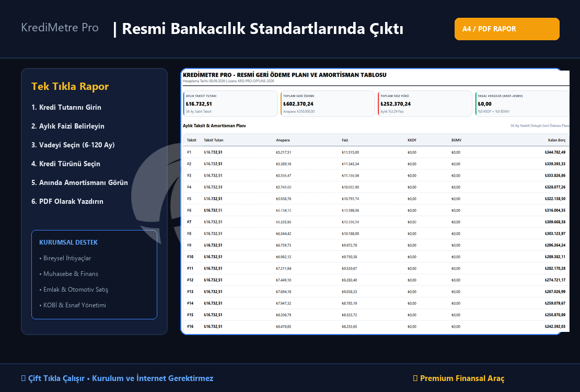Screen dimensions: 580x392
Task: Click Faiz value ₺9.038,33 in row #13
Action: click(349, 292)
